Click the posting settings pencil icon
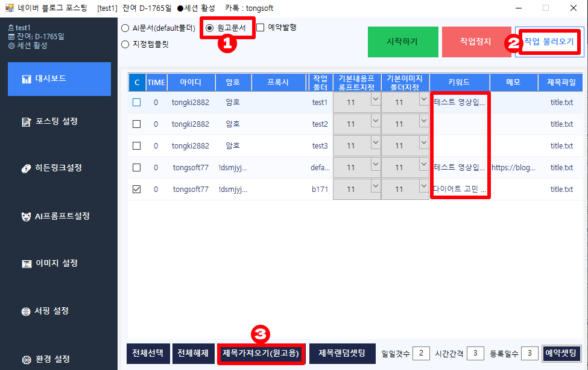Image resolution: width=588 pixels, height=370 pixels. coord(27,122)
